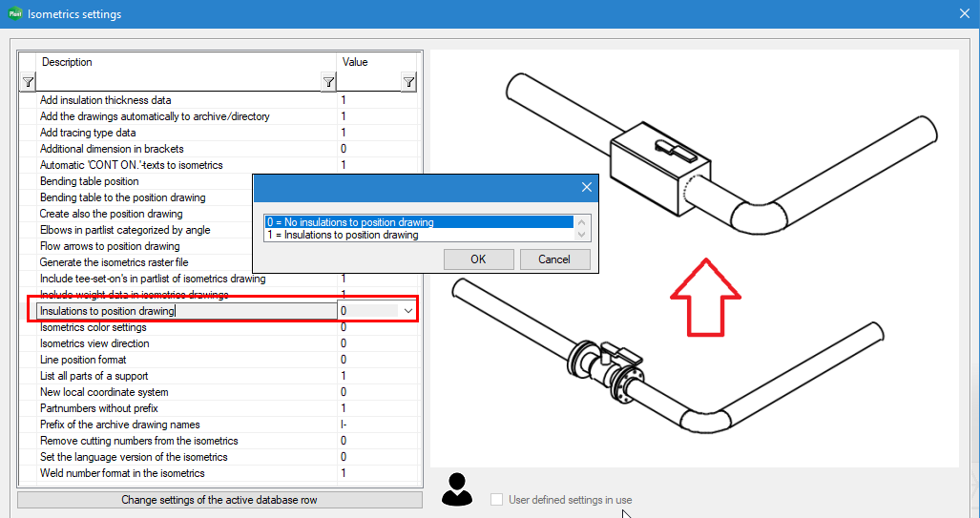Screen dimensions: 980x518
Task: Select List all parts of a support
Action: pos(219,376)
